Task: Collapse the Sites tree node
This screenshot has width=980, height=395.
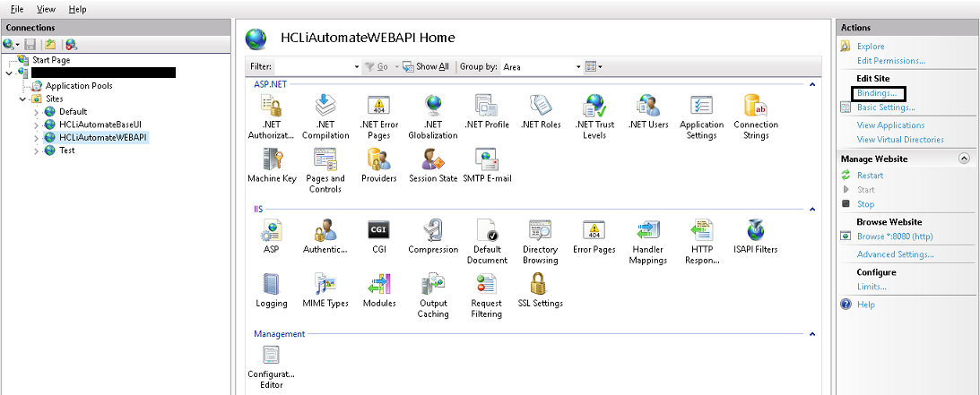Action: point(22,99)
